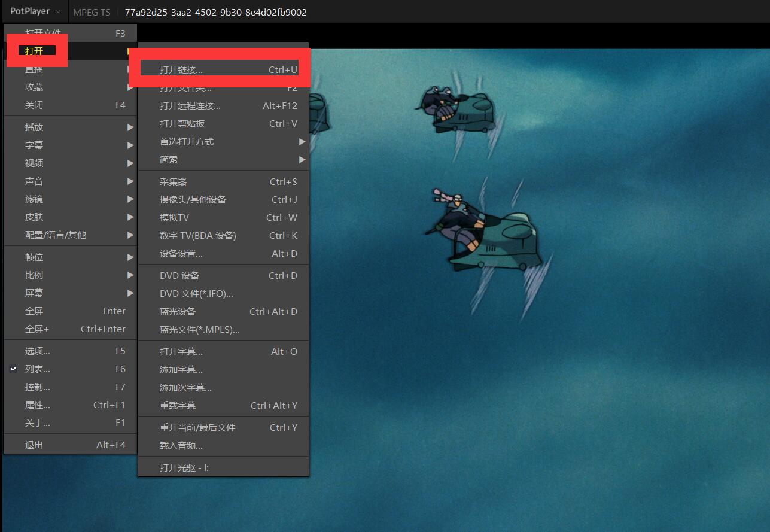770x532 pixels.
Task: Expand the 收藏 submenu
Action: pos(71,87)
